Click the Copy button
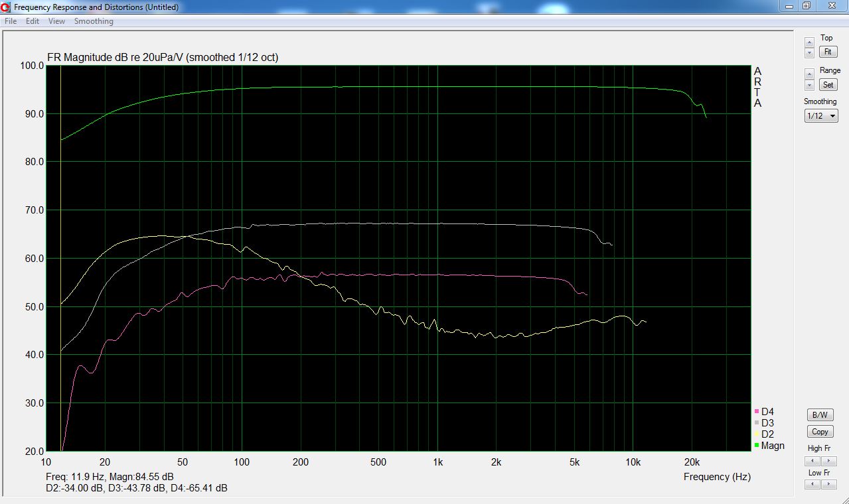Viewport: 849px width, 504px height. click(x=820, y=431)
